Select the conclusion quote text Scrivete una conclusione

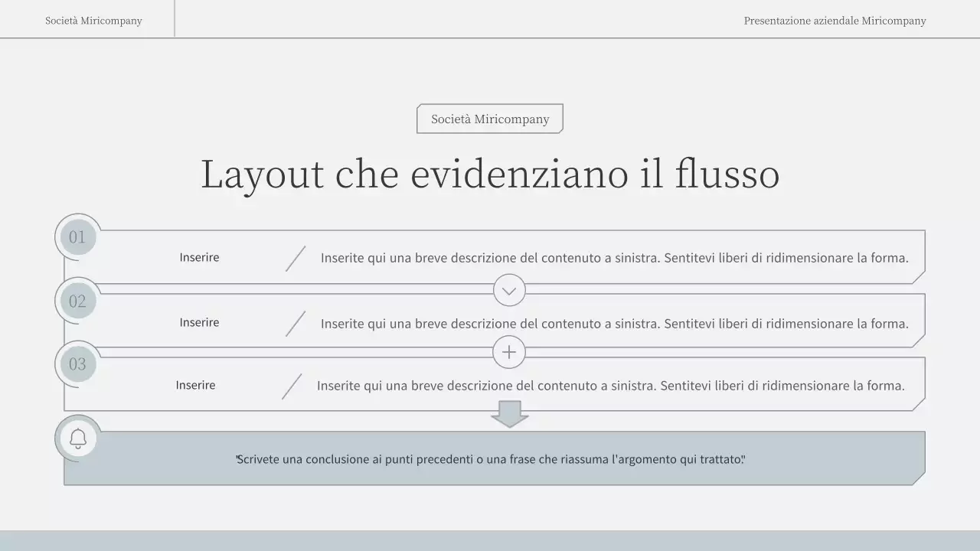click(490, 459)
